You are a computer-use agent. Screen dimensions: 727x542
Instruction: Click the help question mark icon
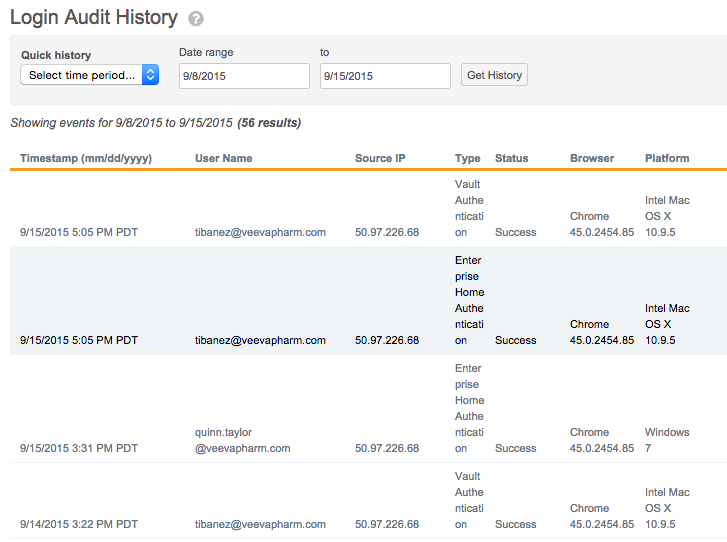pyautogui.click(x=196, y=19)
